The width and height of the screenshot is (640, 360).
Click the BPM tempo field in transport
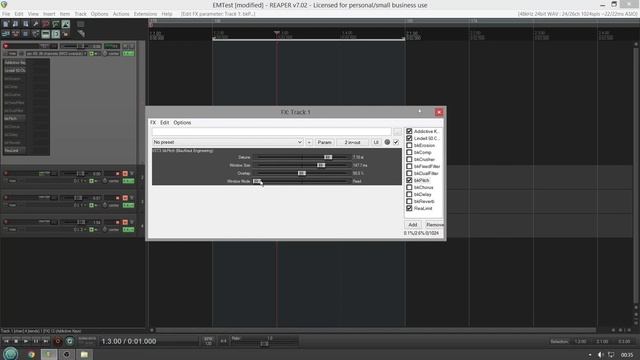(x=209, y=341)
